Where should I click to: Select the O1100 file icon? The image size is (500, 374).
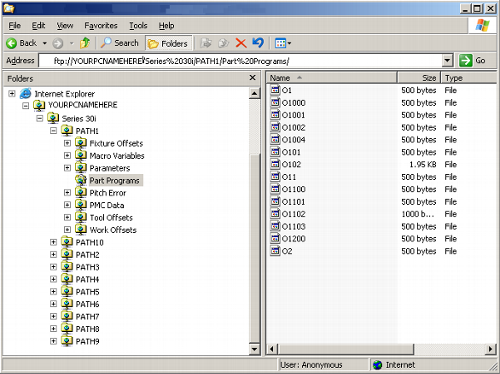275,189
